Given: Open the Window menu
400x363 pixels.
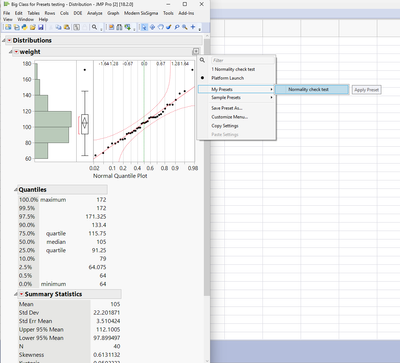Looking at the screenshot, I should pos(25,19).
